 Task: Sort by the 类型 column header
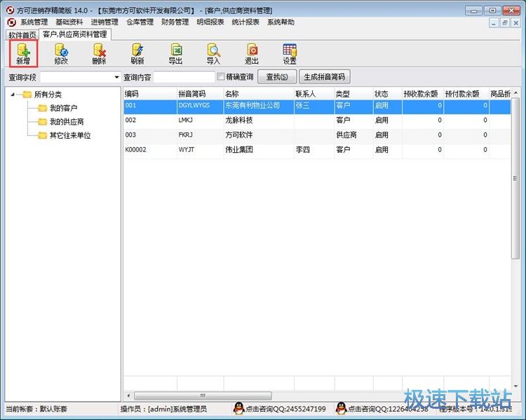pos(353,94)
